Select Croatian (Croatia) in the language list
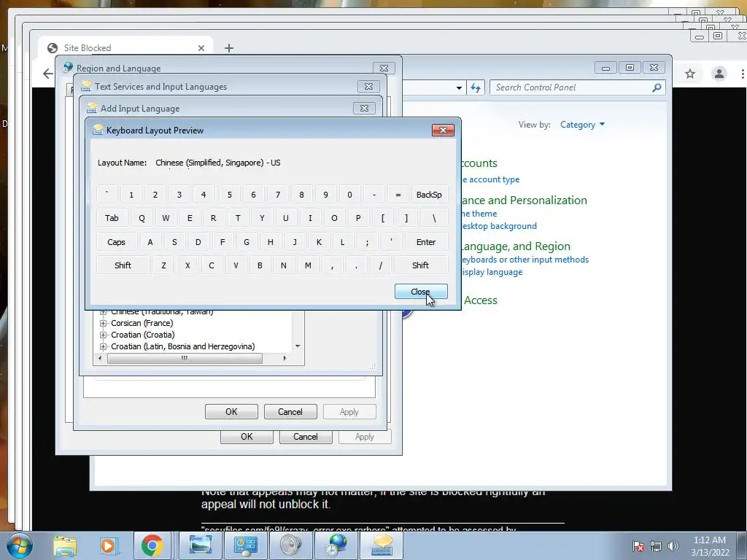The width and height of the screenshot is (747, 560). (x=143, y=335)
